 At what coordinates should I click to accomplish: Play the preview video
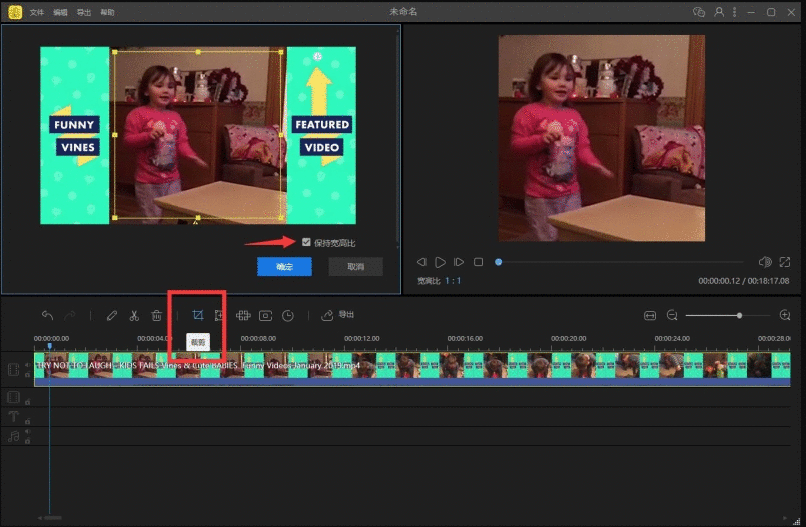pos(440,262)
